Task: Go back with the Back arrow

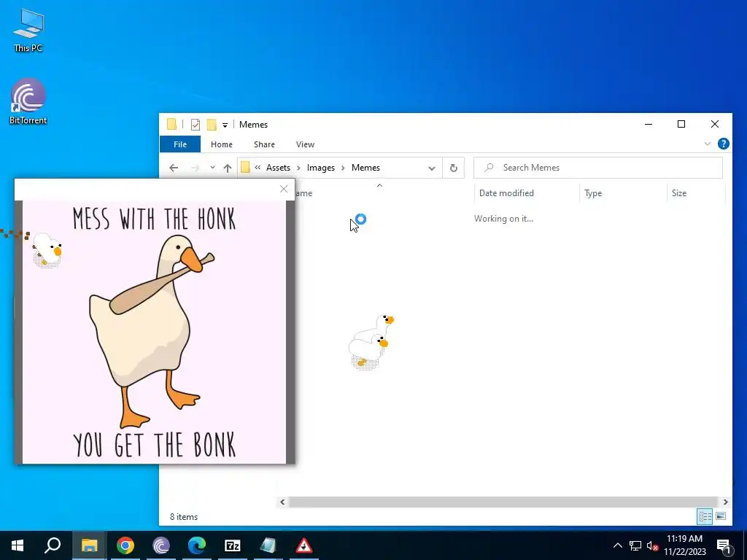Action: 174,168
